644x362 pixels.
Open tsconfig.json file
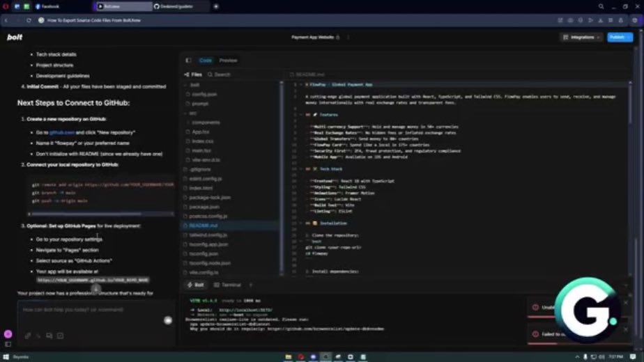click(x=204, y=254)
